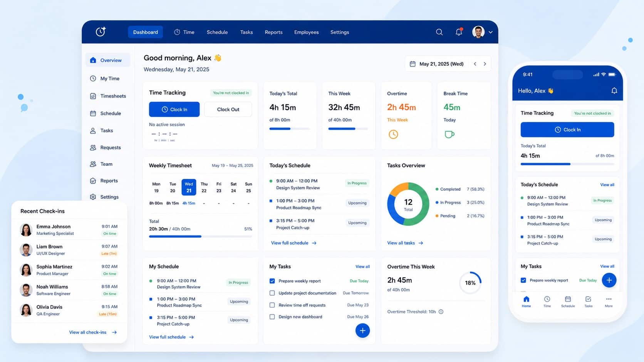Click the Today's Total progress bar on desktop

pos(289,129)
